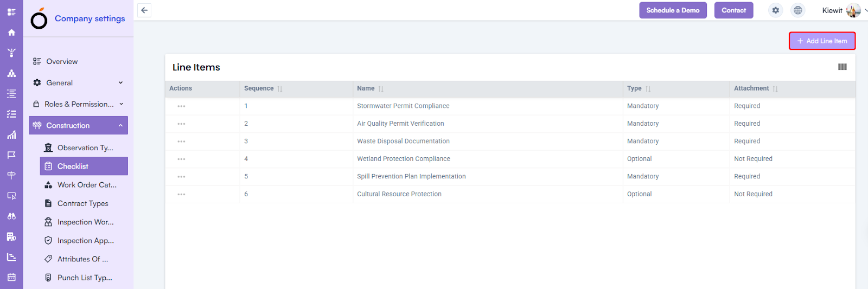Select Contract Types in sidebar
The height and width of the screenshot is (289, 868).
(x=83, y=203)
